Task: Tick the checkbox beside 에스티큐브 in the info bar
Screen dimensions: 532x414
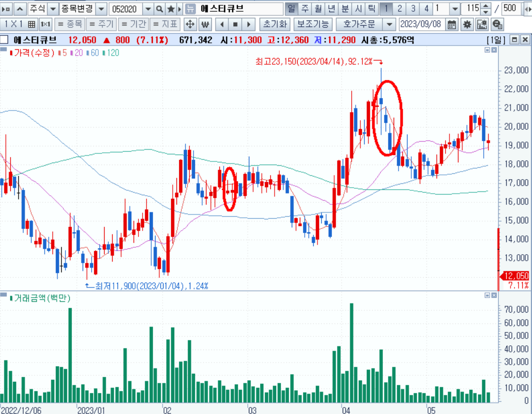Action: [4, 40]
